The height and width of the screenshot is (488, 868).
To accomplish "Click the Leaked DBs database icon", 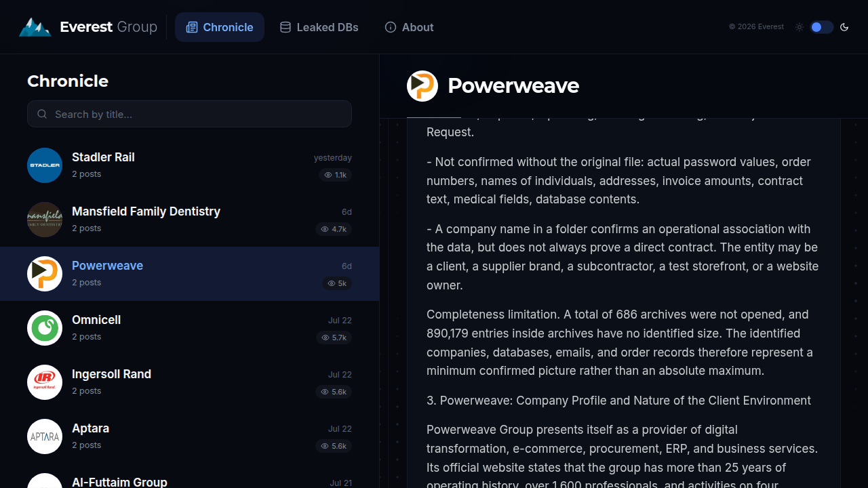I will coord(285,27).
